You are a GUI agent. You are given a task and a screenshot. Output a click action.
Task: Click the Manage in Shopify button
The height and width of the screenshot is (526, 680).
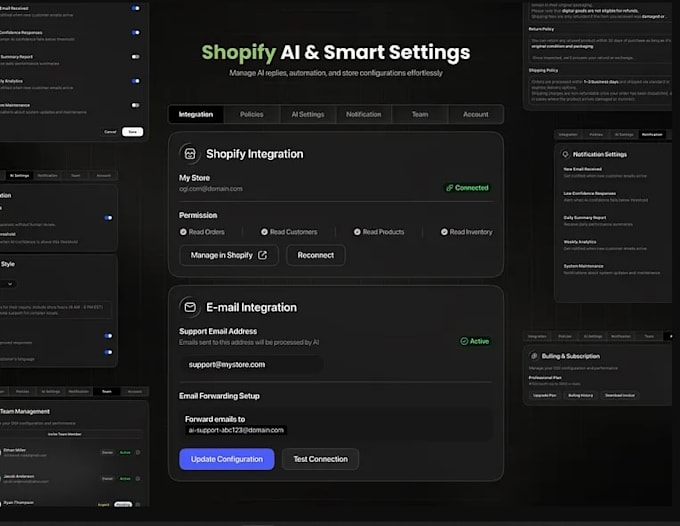[x=229, y=255]
